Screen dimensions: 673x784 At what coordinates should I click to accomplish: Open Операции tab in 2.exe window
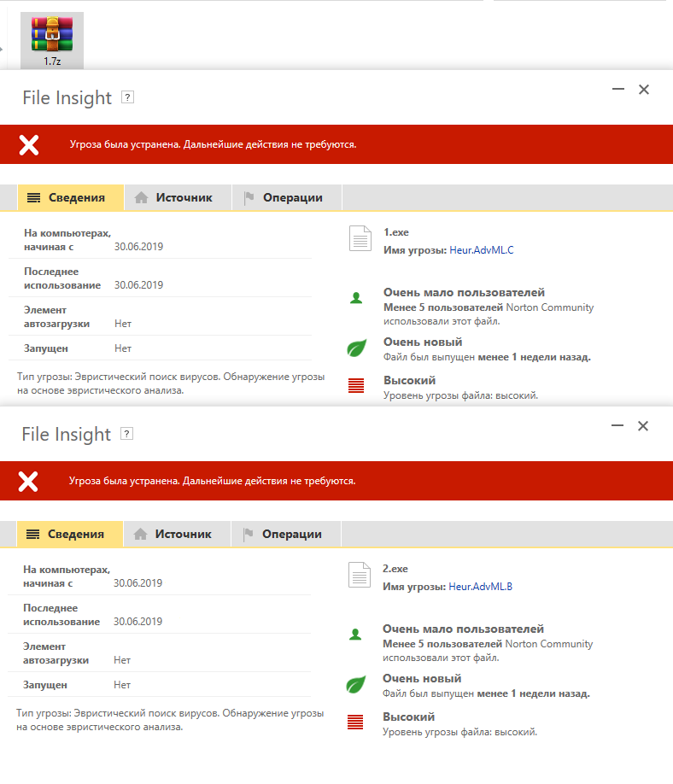[x=286, y=534]
